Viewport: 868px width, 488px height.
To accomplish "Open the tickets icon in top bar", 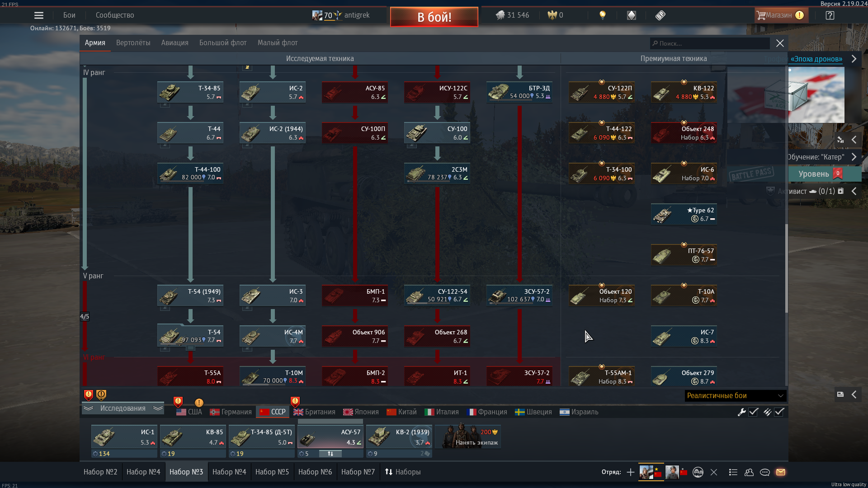I will (660, 15).
